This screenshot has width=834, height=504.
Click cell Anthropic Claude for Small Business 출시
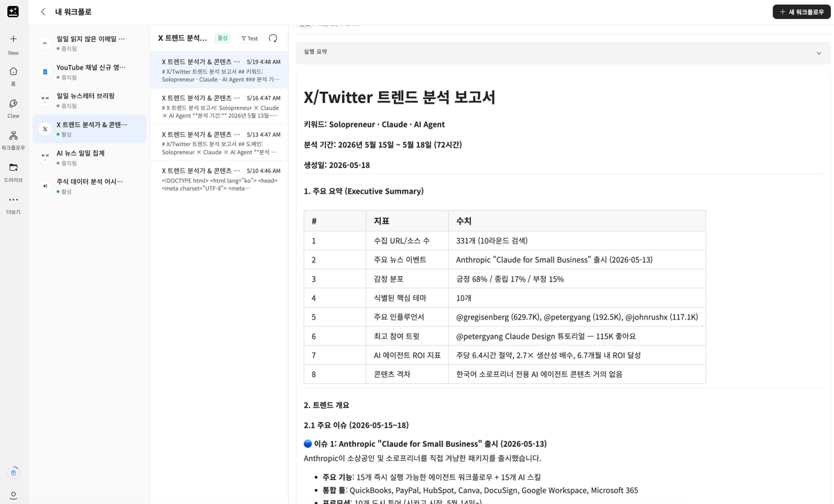pos(577,260)
